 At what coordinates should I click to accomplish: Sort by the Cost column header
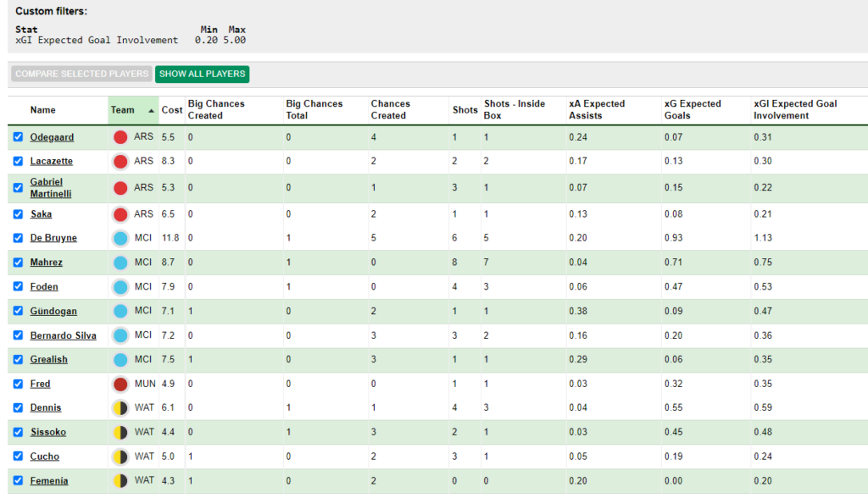click(x=171, y=110)
